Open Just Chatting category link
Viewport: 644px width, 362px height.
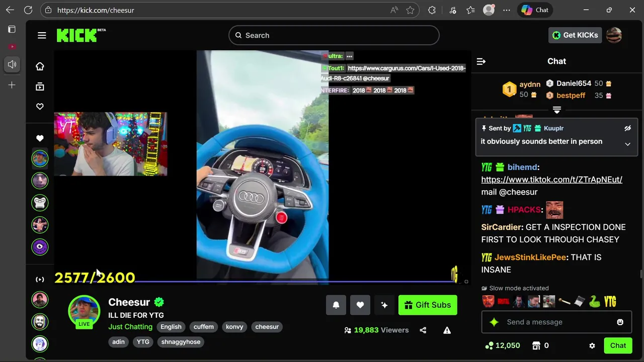(x=130, y=327)
